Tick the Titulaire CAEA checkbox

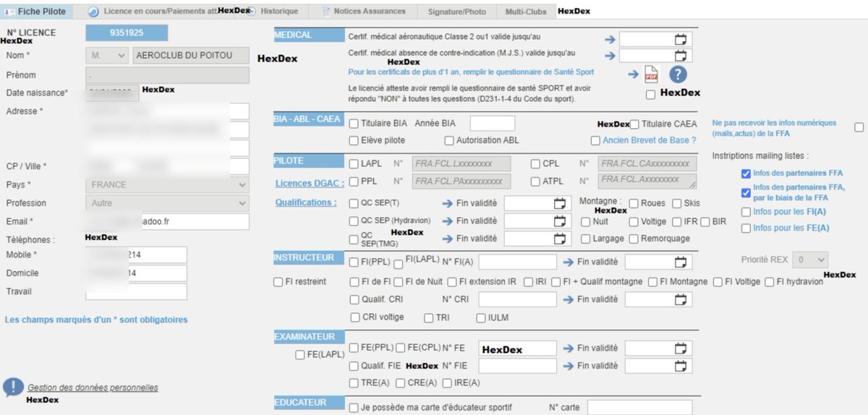pos(634,124)
